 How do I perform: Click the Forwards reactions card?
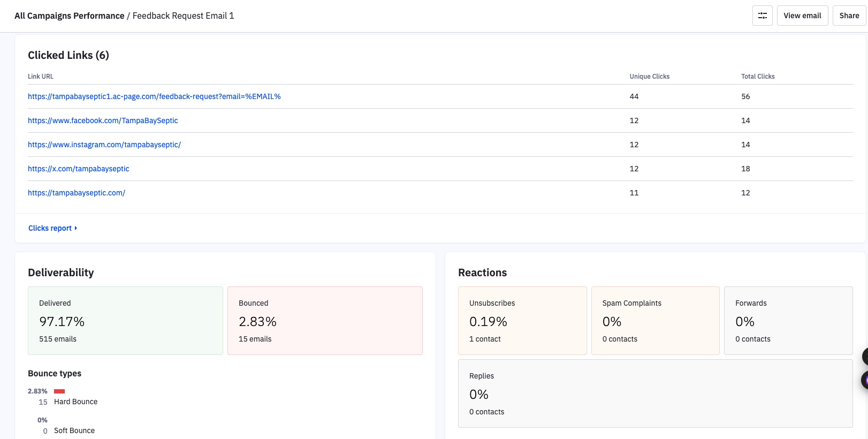(788, 321)
